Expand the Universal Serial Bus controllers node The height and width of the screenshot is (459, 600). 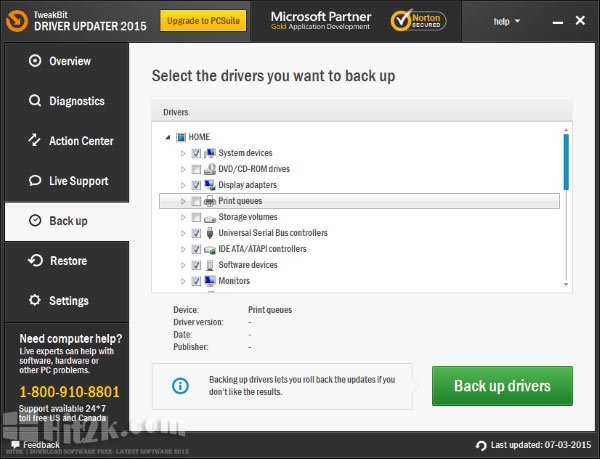pos(183,233)
